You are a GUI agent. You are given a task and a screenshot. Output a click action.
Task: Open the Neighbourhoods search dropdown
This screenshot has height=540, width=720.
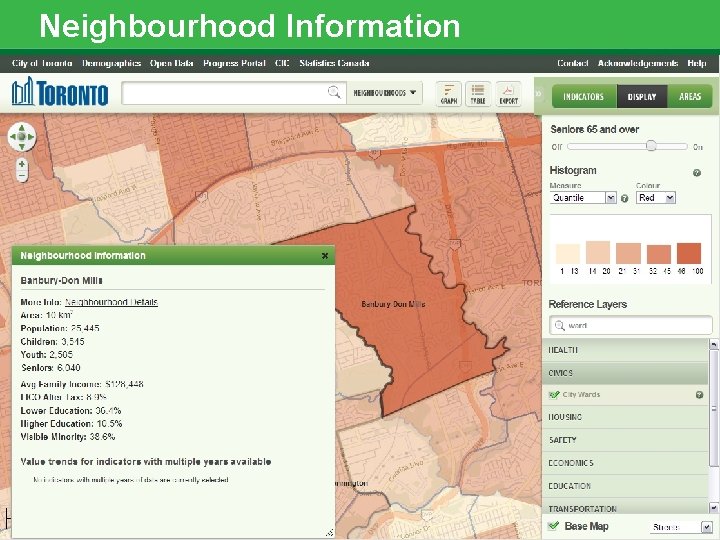tap(384, 93)
